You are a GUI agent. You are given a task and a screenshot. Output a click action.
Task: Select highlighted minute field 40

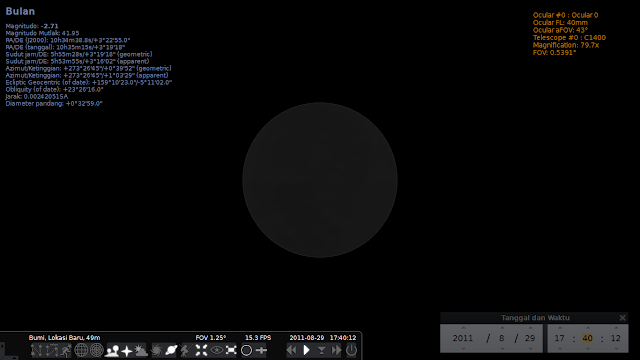point(587,338)
